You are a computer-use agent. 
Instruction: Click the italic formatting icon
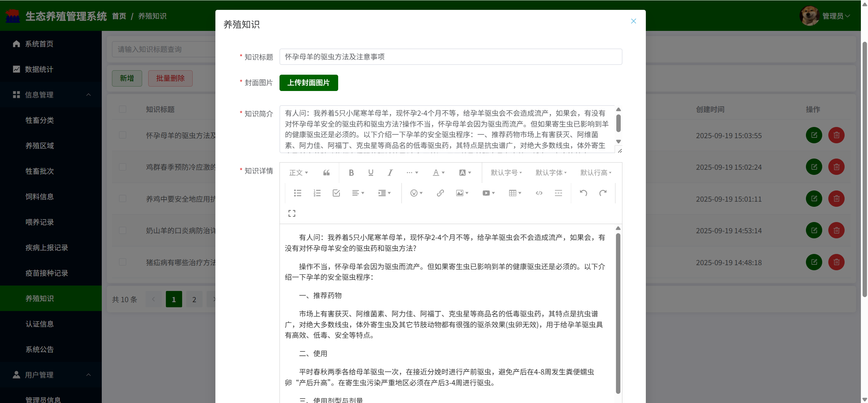coord(390,173)
